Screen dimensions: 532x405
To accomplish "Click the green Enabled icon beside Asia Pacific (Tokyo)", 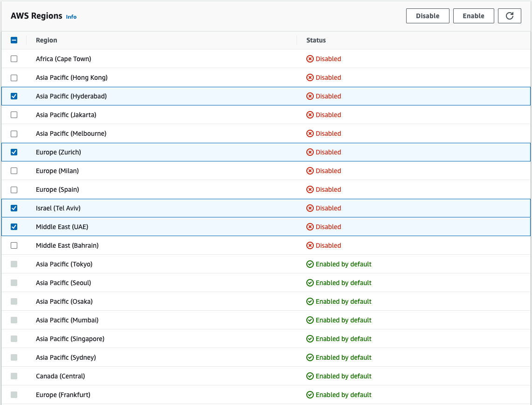I will [x=310, y=264].
